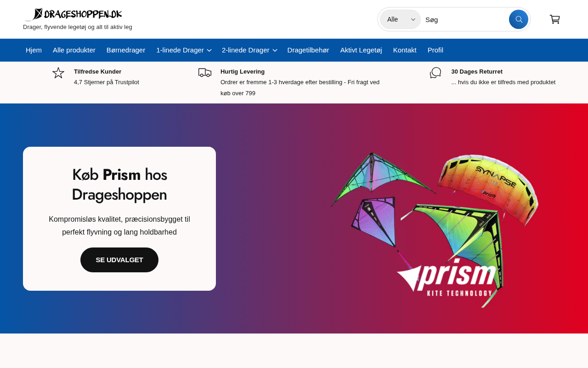Click the star icon for Tilfredse Kunder

(x=58, y=73)
